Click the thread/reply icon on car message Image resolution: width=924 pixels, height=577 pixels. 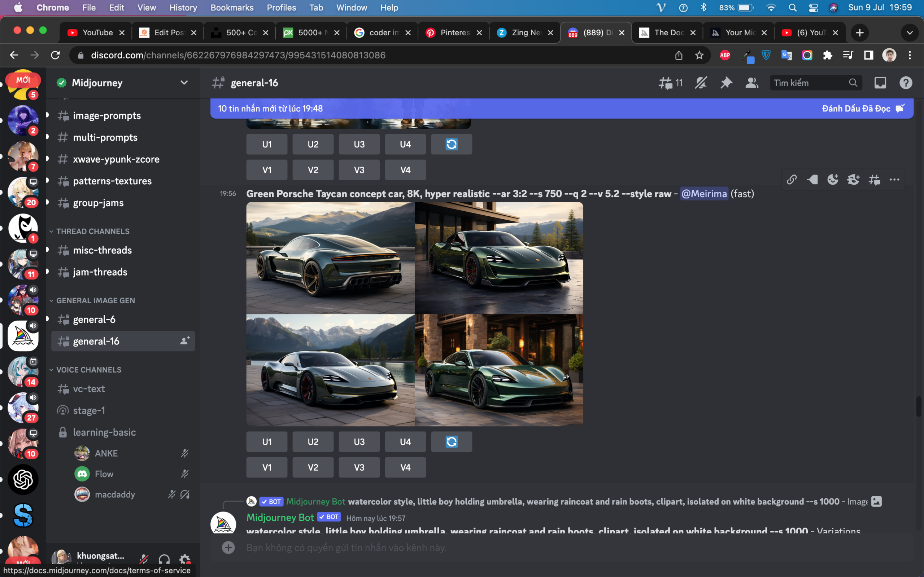874,180
